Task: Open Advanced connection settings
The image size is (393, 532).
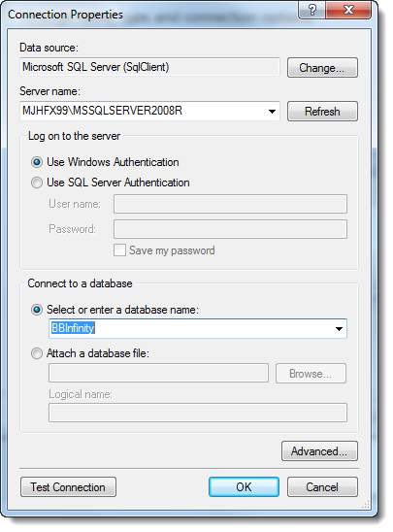Action: click(x=319, y=451)
